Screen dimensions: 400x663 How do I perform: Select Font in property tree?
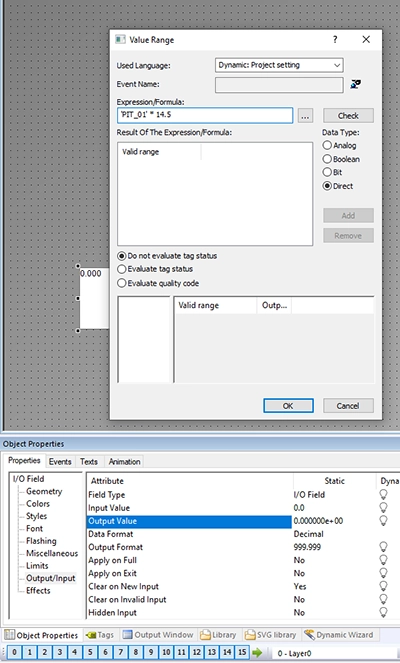34,529
